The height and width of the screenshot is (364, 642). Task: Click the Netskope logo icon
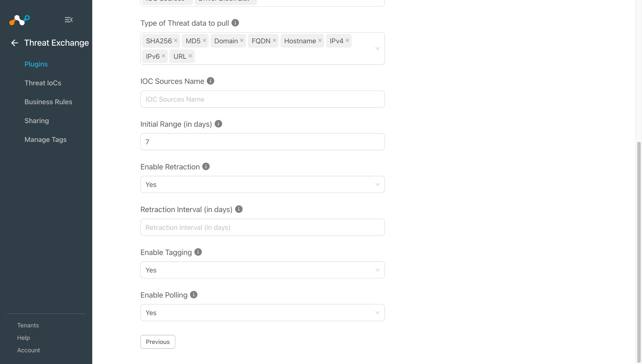pos(19,20)
